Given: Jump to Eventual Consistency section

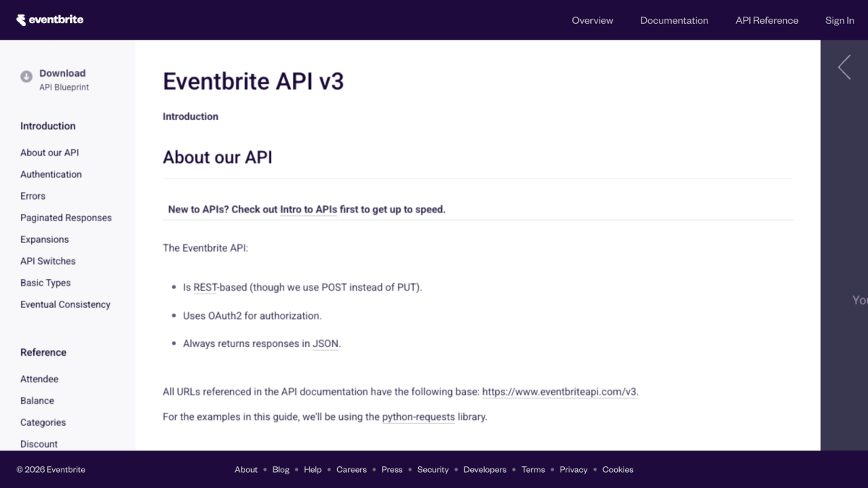Looking at the screenshot, I should click(65, 304).
